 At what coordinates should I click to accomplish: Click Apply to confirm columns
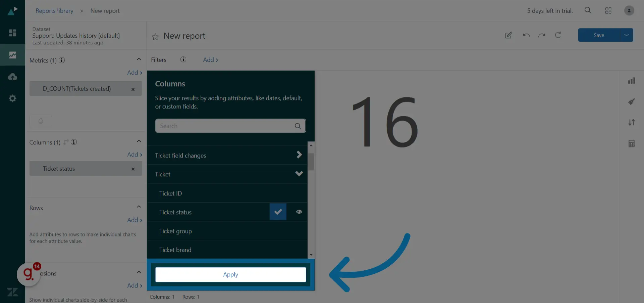click(230, 274)
